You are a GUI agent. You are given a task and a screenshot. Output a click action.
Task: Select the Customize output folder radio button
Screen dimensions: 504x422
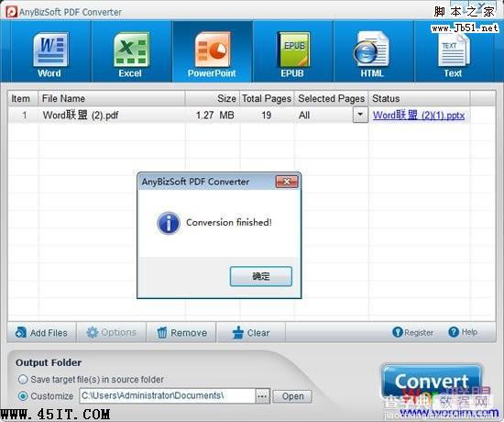coord(23,396)
